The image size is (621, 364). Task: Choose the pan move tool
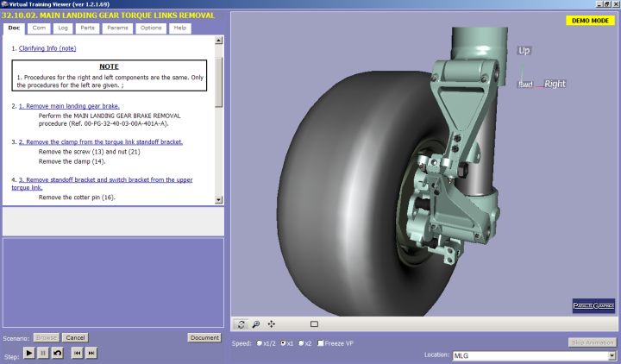click(x=272, y=323)
